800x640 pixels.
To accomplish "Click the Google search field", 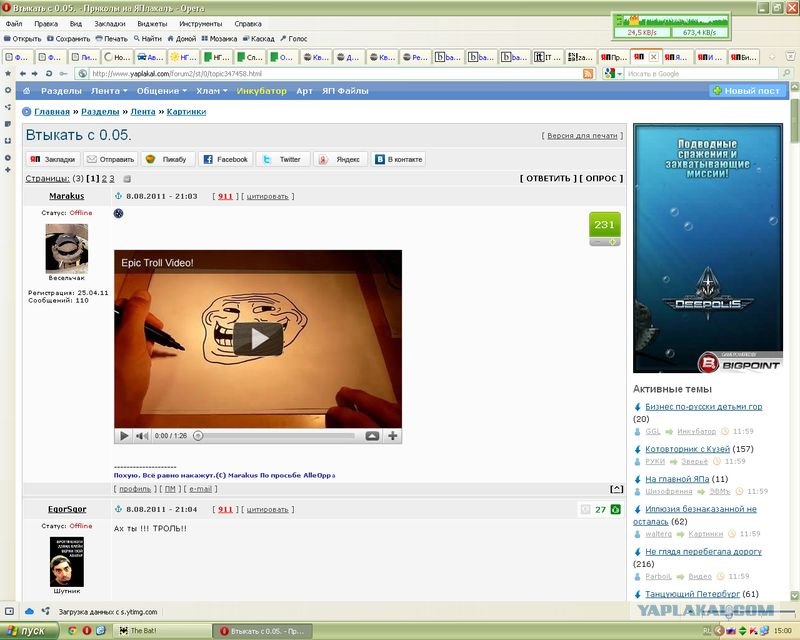I will pos(703,73).
